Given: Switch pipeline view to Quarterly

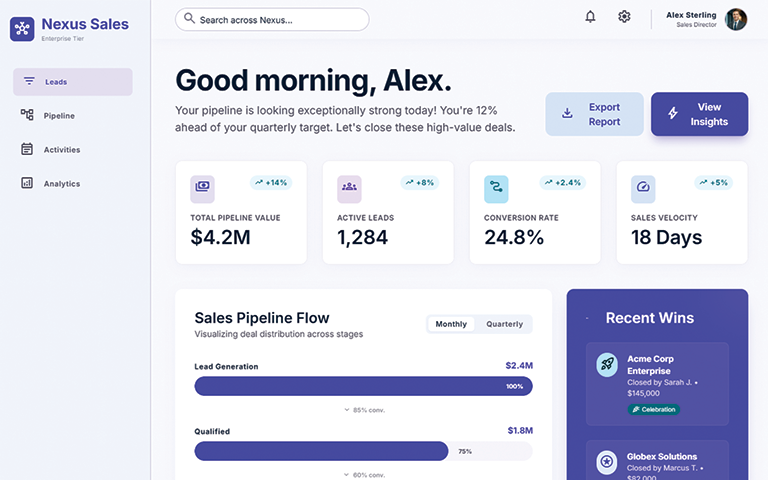Looking at the screenshot, I should (504, 324).
